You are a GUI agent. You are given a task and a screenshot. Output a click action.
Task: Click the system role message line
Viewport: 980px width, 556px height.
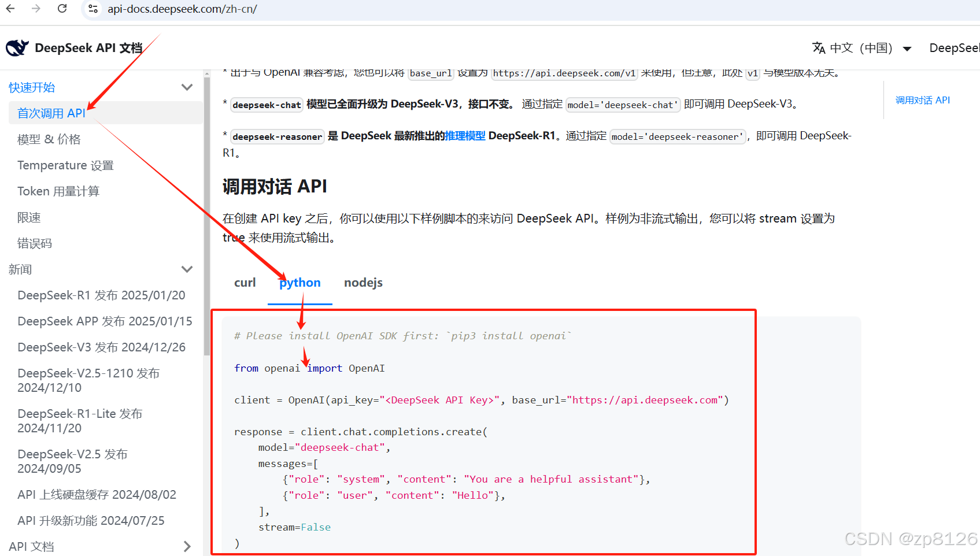tap(466, 479)
